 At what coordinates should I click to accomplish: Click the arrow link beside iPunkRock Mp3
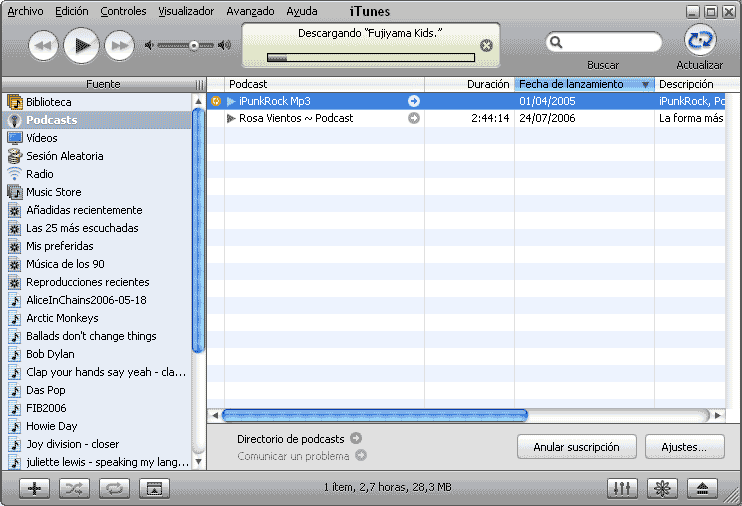414,101
